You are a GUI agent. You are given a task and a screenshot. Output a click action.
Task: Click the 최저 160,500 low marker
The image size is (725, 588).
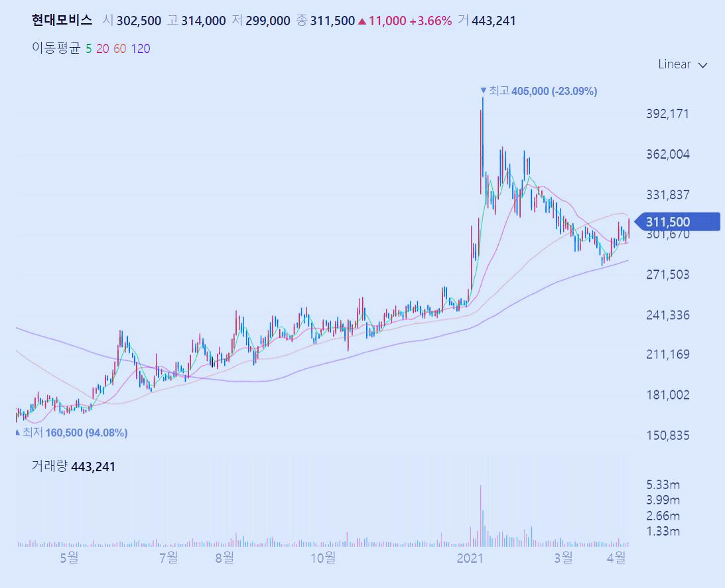pos(72,433)
